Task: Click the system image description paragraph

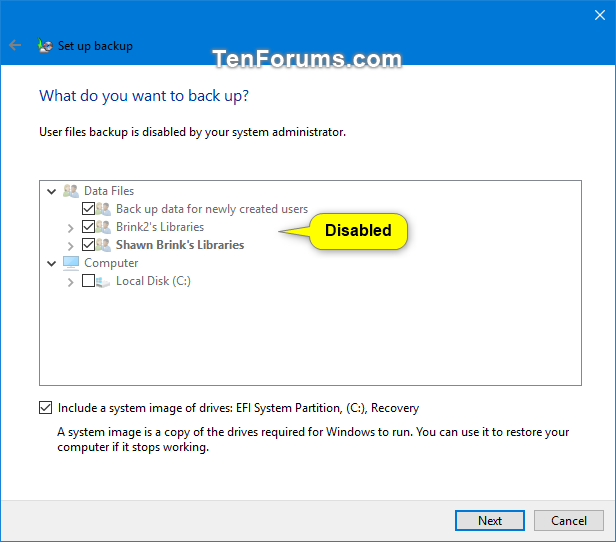Action: tap(313, 439)
